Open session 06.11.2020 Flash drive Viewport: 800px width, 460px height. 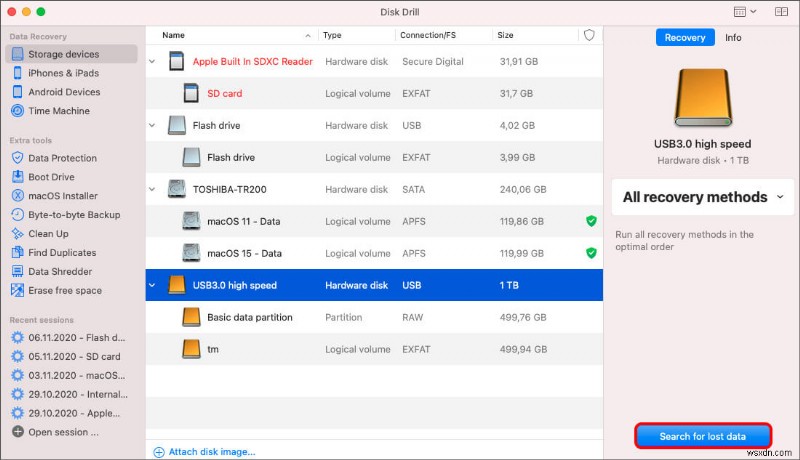click(x=77, y=338)
